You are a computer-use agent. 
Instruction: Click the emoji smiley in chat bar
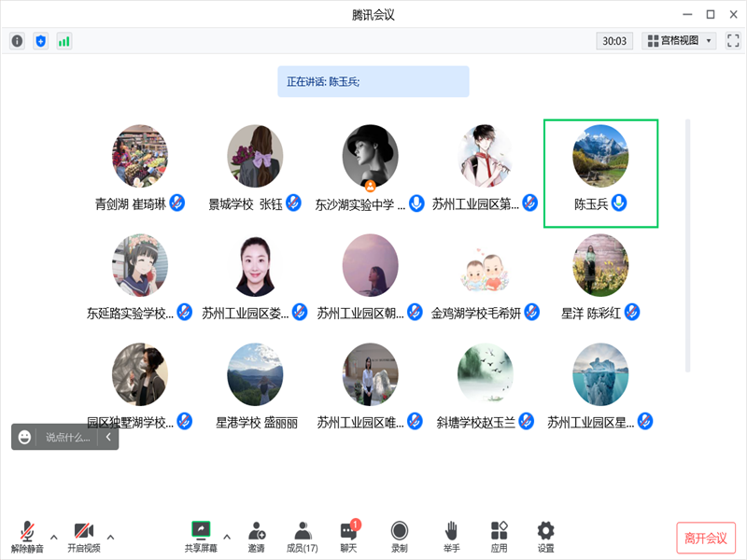(x=24, y=437)
